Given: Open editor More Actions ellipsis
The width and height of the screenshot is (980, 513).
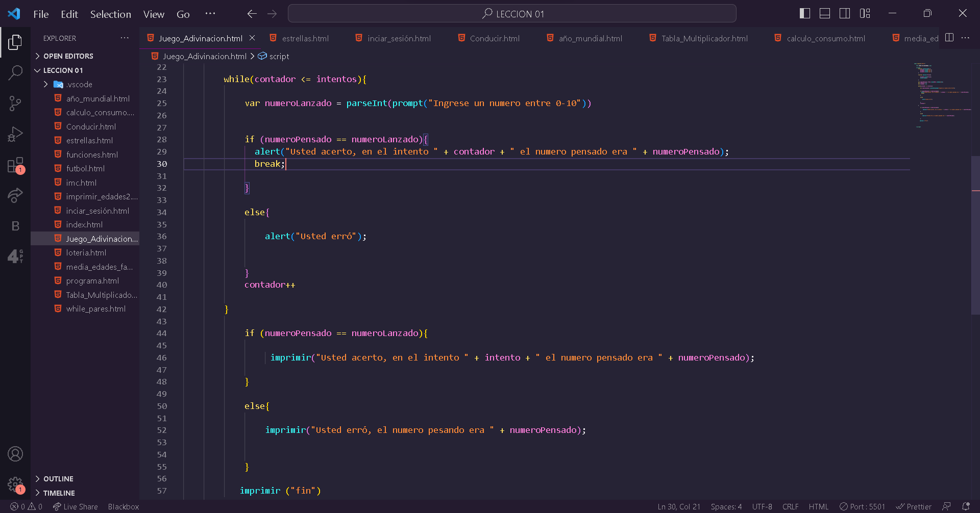Looking at the screenshot, I should (965, 38).
